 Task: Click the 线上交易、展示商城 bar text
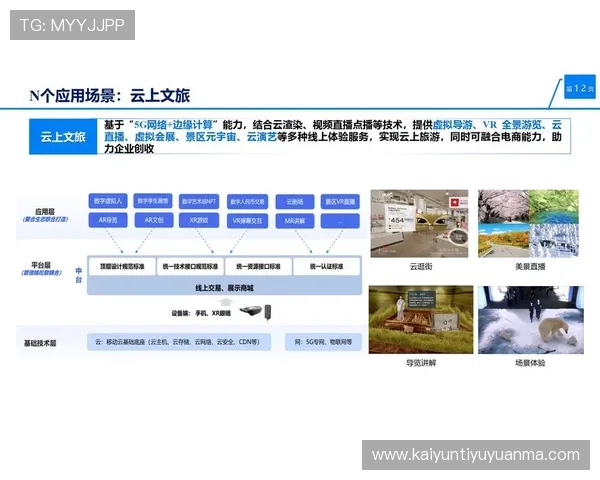(x=225, y=287)
